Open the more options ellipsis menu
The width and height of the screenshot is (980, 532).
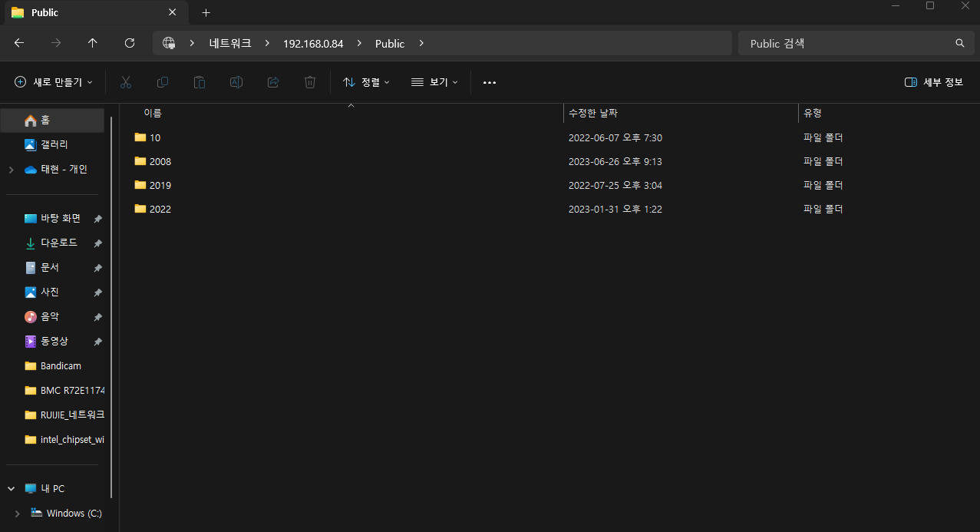489,82
